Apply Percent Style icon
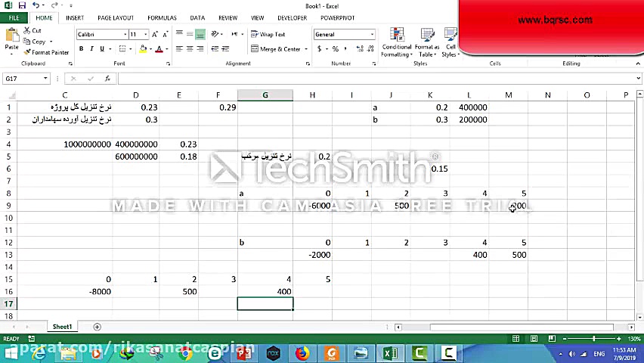 pyautogui.click(x=336, y=48)
